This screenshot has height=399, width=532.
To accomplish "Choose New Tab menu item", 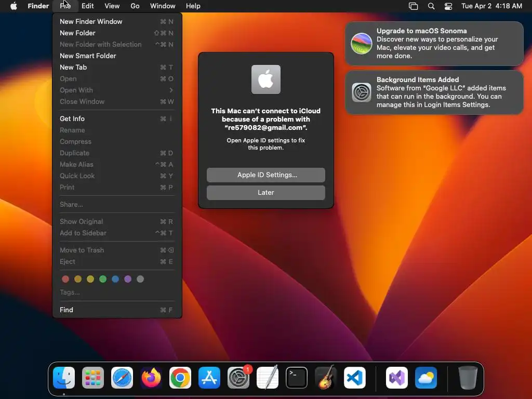I will coord(117,67).
